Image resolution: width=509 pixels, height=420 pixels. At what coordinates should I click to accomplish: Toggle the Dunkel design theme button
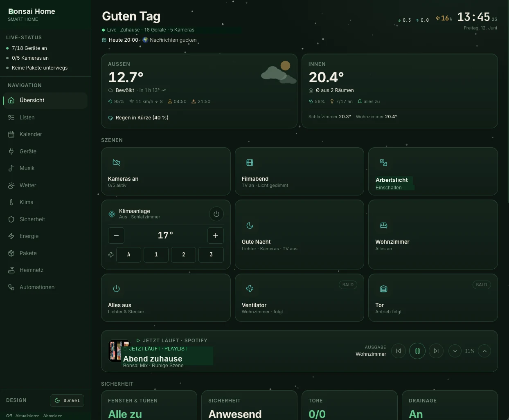point(67,400)
